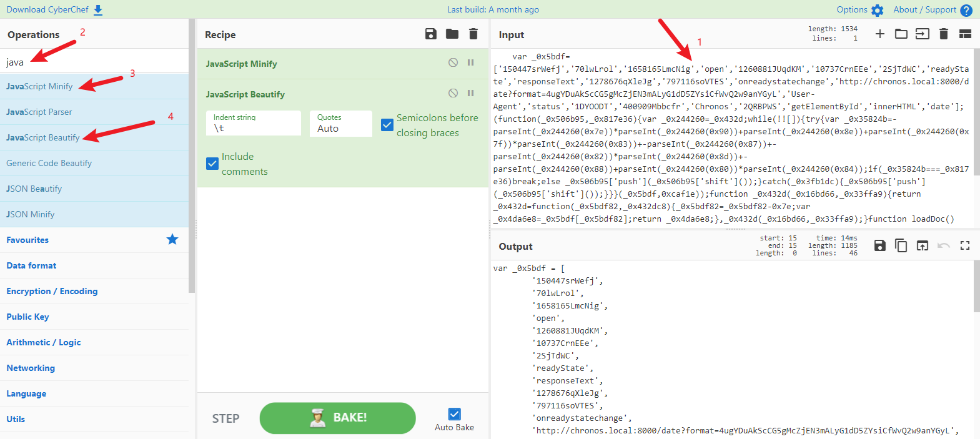The image size is (980, 439).
Task: Click the STEP button
Action: click(225, 418)
